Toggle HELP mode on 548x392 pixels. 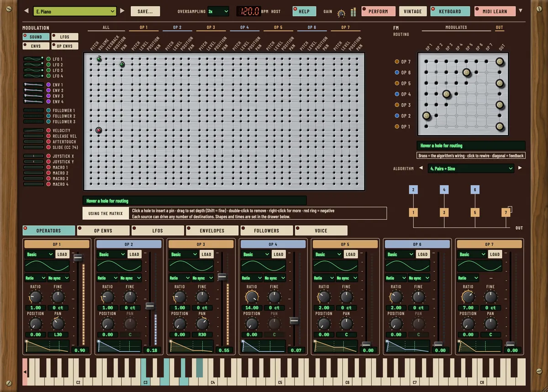pos(303,11)
